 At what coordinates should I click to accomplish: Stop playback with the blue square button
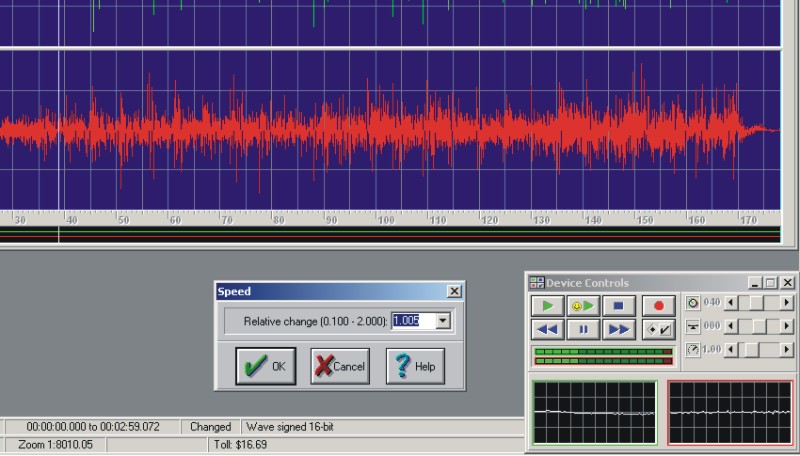[618, 306]
